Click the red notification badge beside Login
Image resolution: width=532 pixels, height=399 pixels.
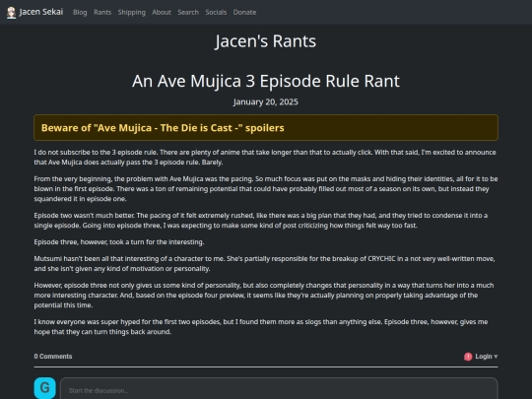tap(468, 357)
